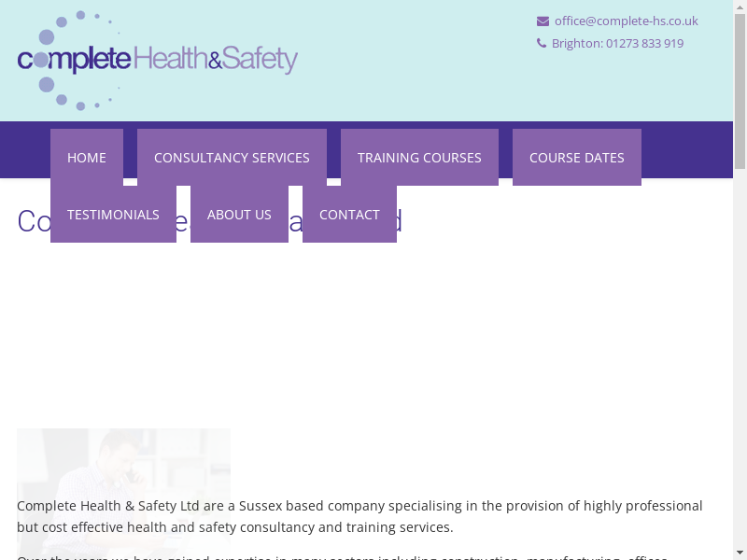Open the Consultancy Services menu
This screenshot has height=560, width=747.
pyautogui.click(x=232, y=158)
